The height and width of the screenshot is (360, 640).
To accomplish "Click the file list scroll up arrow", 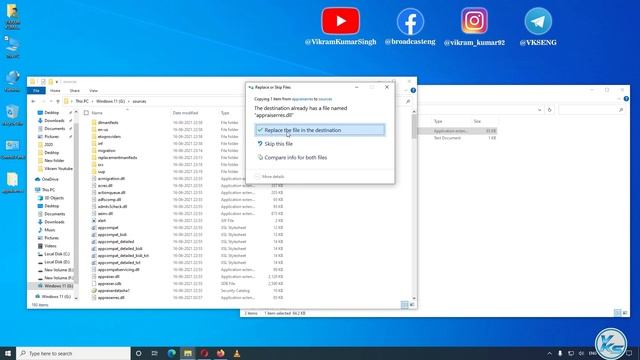I will [414, 111].
